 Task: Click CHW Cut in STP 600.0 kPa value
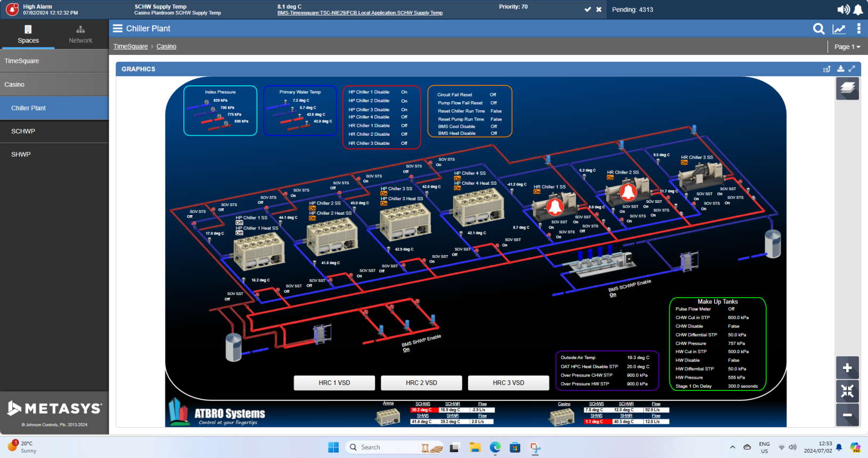tap(738, 318)
